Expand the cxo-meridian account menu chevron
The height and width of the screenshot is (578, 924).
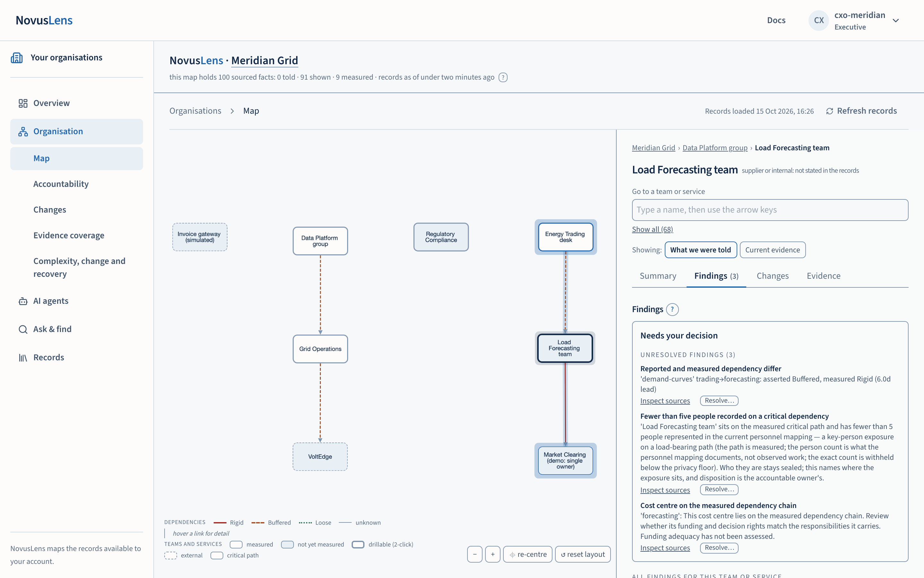[896, 21]
